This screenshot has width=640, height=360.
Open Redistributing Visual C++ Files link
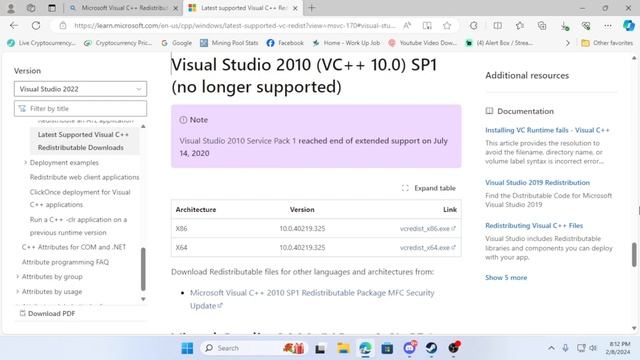click(534, 225)
